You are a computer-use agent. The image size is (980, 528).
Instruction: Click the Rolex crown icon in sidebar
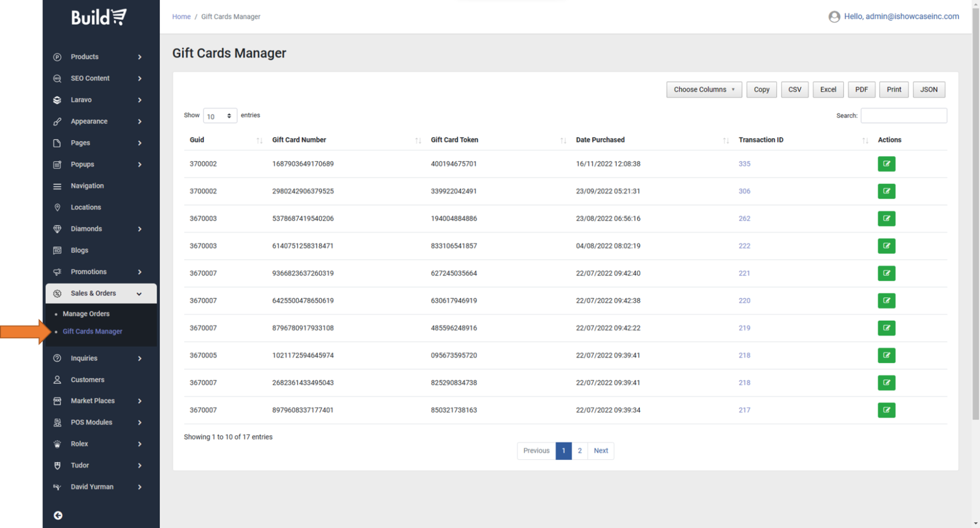(57, 444)
